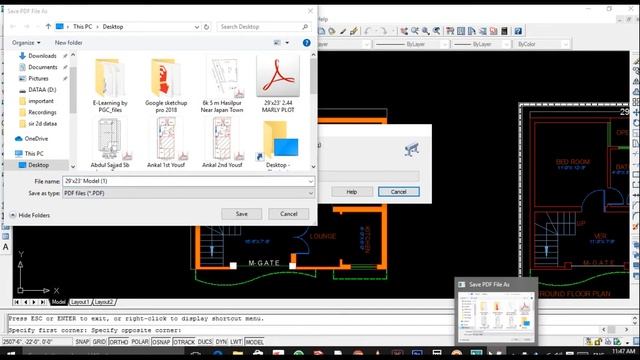The height and width of the screenshot is (360, 640).
Task: Click the Undo arrow in AutoCAD toolbar
Action: tap(368, 31)
